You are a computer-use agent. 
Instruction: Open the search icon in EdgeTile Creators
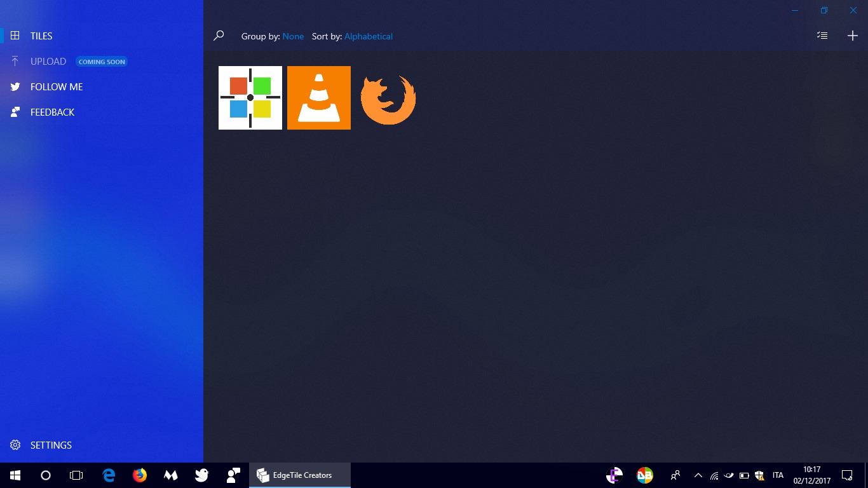(219, 36)
